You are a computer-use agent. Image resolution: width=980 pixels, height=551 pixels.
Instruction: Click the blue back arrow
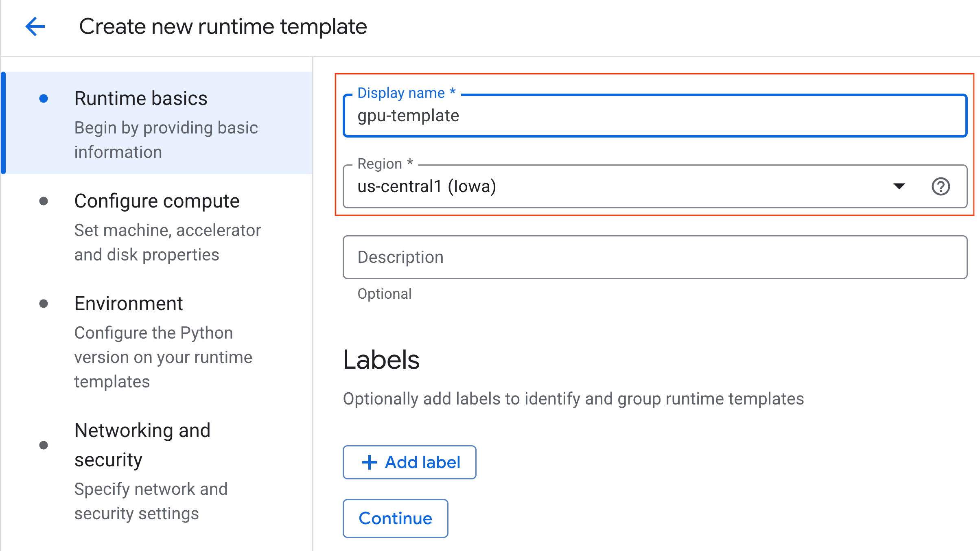pos(35,26)
